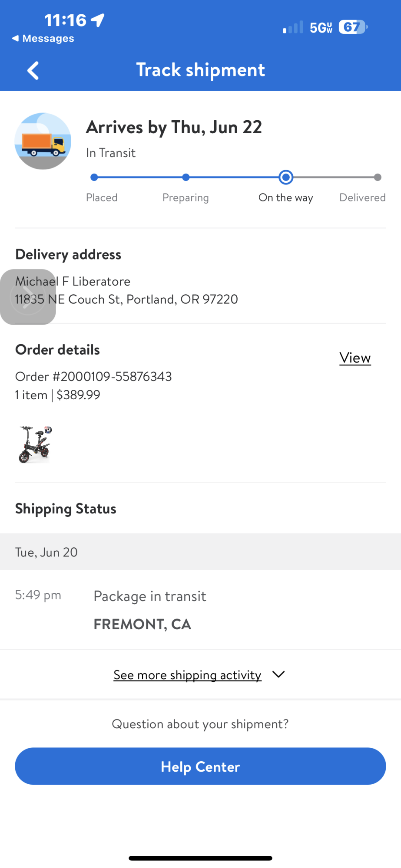The image size is (401, 868).
Task: Tap the delivery truck illustration
Action: [43, 141]
